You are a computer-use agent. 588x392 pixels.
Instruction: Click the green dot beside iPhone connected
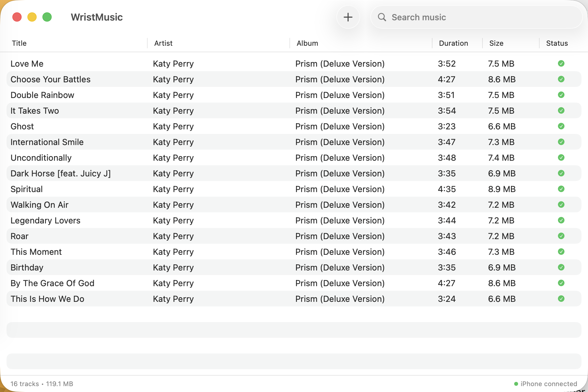pos(516,384)
